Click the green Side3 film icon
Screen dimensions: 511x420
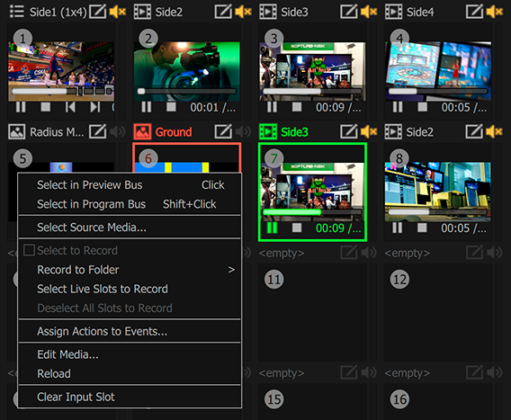pyautogui.click(x=268, y=131)
